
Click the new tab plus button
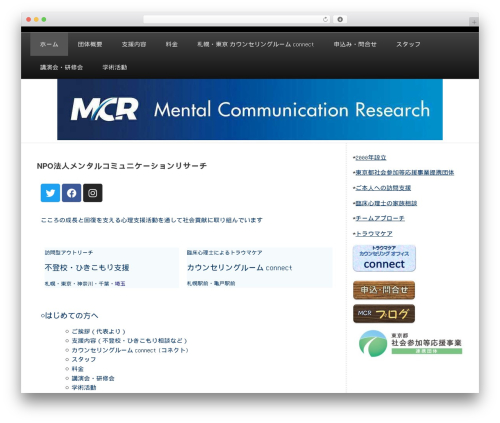pyautogui.click(x=474, y=22)
